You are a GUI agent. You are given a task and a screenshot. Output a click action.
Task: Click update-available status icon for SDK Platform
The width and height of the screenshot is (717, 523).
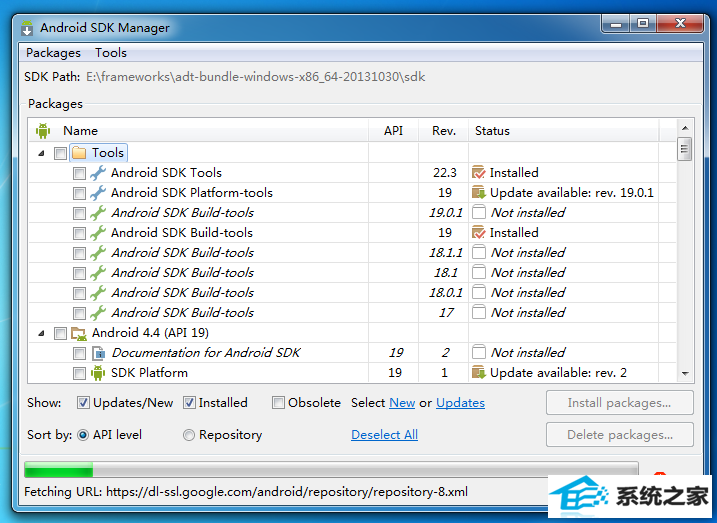(x=478, y=373)
